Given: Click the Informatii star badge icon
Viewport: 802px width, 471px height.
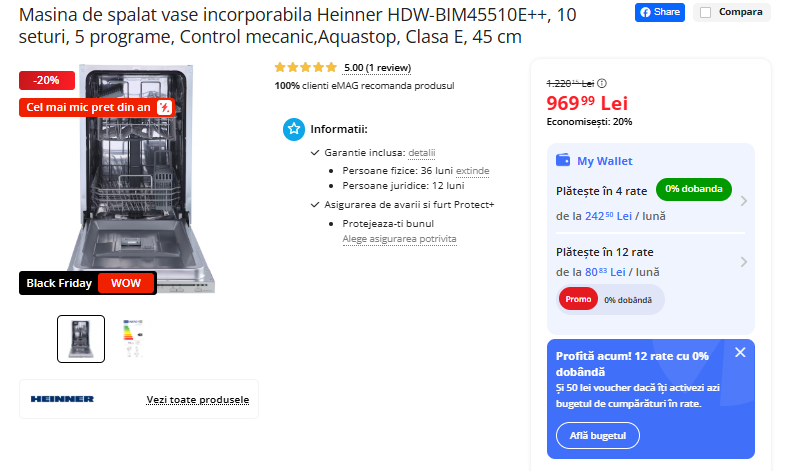Looking at the screenshot, I should click(x=294, y=129).
